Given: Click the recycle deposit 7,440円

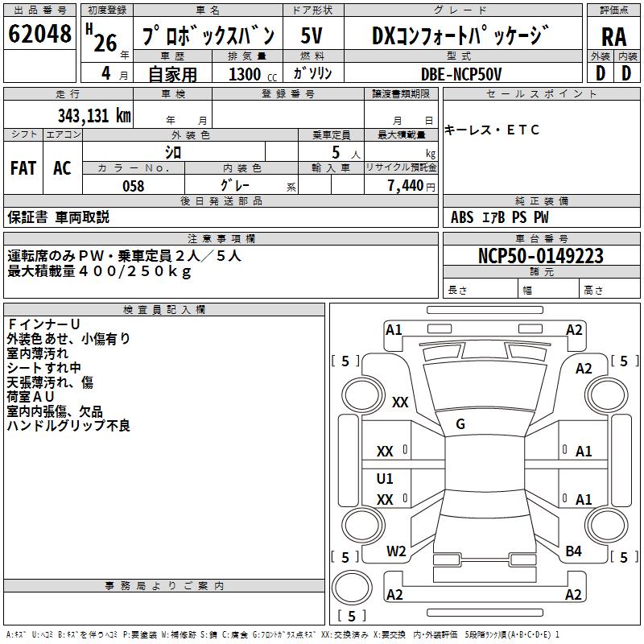Looking at the screenshot, I should click(x=411, y=186).
